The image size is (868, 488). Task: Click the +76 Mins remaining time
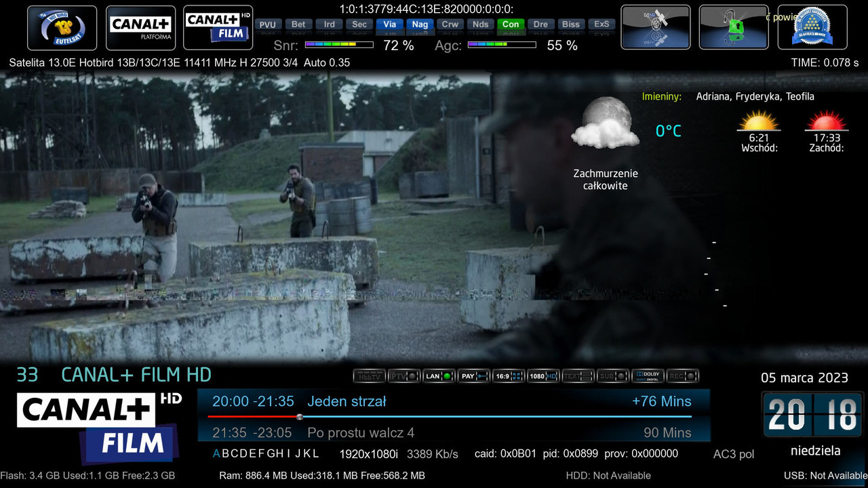(662, 401)
